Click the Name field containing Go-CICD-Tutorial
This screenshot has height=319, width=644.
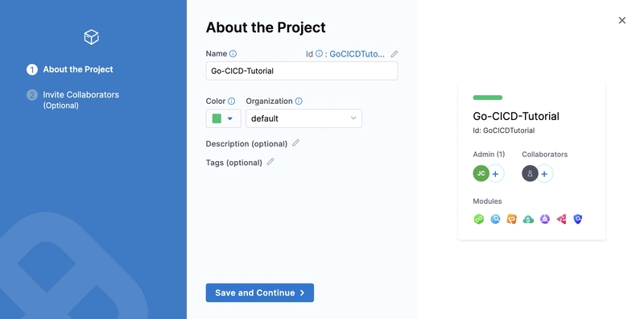tap(302, 71)
